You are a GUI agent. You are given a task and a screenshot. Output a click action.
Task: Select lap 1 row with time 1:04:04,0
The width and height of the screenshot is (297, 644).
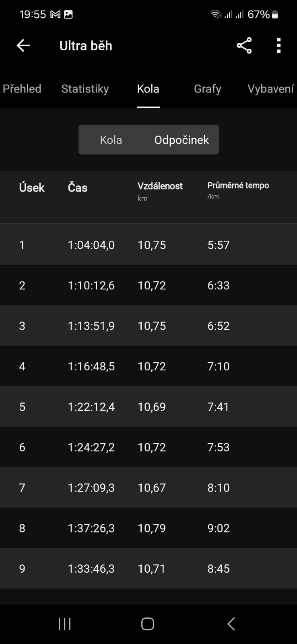148,245
